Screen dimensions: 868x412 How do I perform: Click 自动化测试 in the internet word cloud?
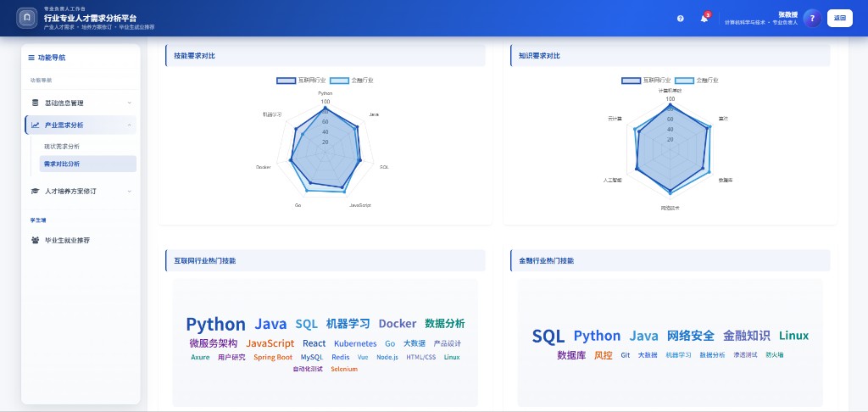click(308, 370)
